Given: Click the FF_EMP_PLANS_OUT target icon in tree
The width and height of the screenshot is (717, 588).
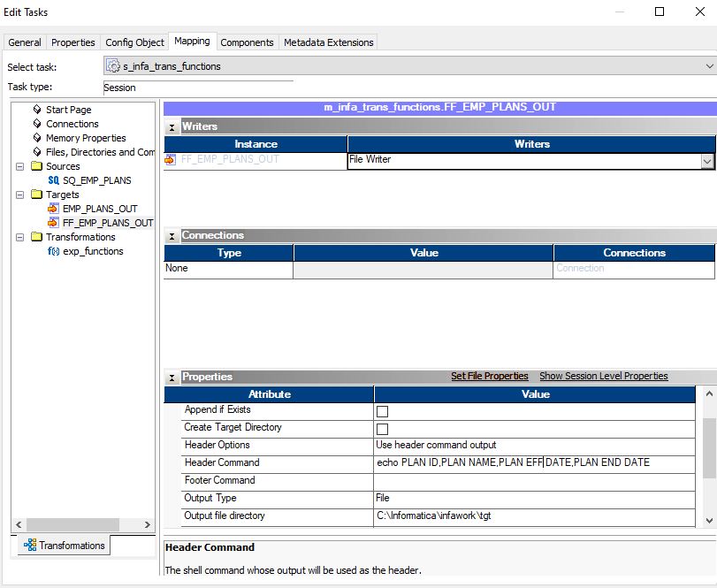Looking at the screenshot, I should pyautogui.click(x=54, y=223).
